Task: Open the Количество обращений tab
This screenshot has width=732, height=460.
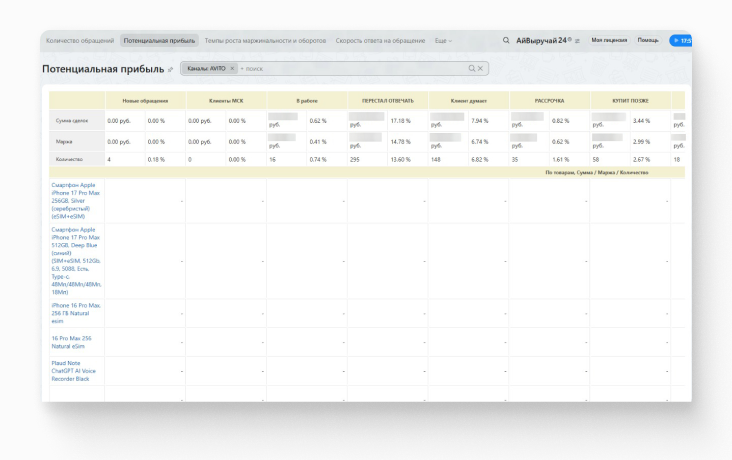Action: (x=81, y=41)
